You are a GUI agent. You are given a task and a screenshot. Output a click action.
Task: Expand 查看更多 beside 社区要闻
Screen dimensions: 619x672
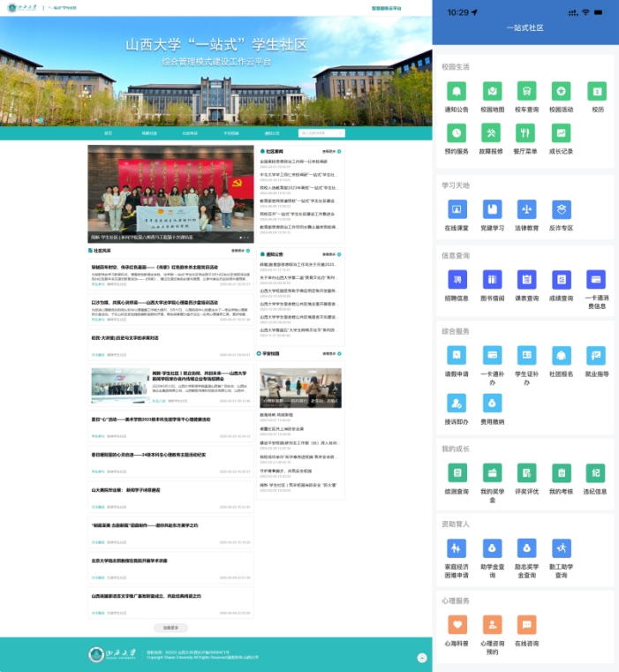329,151
